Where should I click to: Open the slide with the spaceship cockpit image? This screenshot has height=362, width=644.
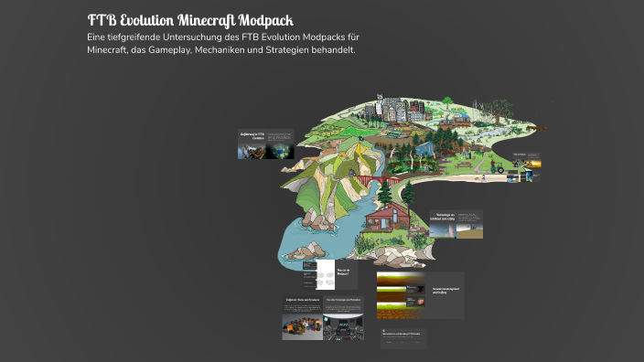[x=343, y=318]
